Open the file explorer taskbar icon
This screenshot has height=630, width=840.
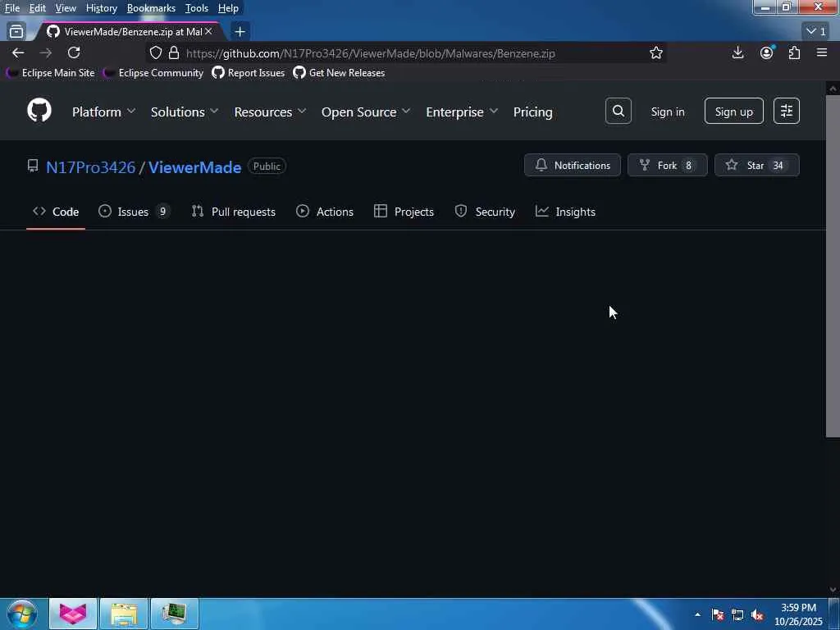(124, 614)
